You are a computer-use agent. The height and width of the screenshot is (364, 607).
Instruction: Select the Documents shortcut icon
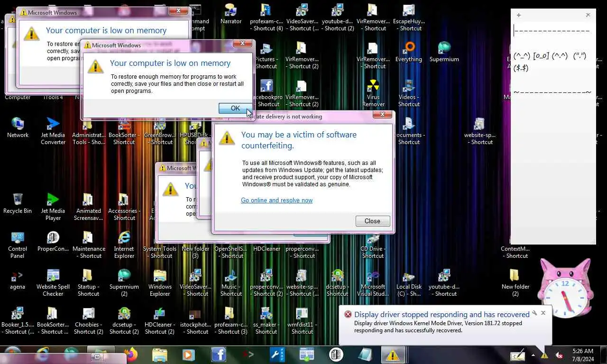(409, 131)
